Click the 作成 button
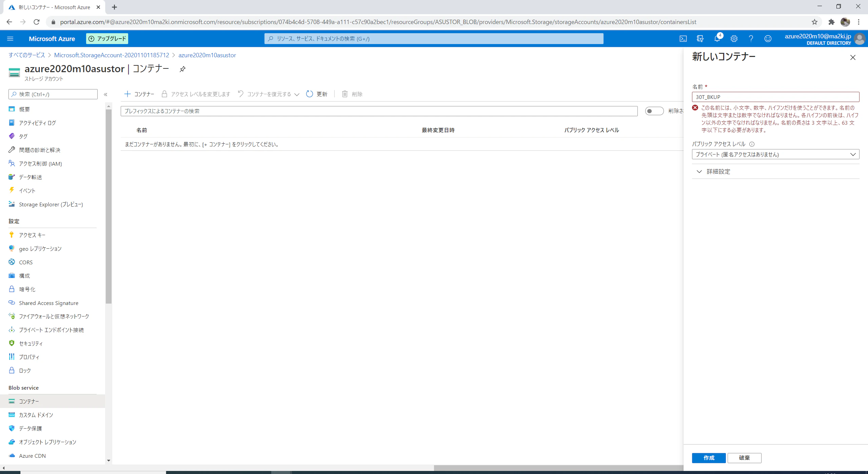 pos(709,458)
